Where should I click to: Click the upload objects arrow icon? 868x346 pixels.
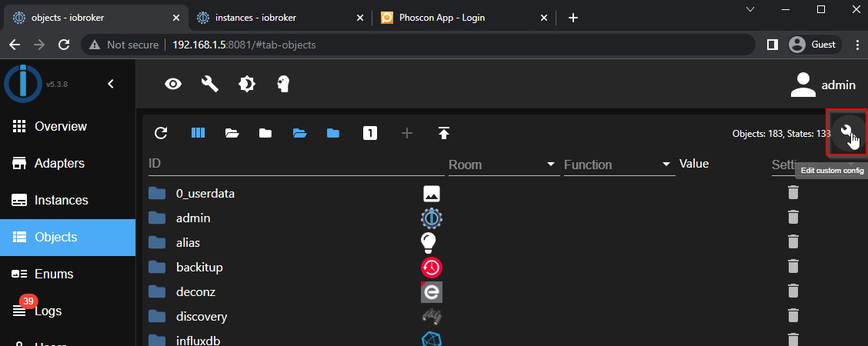coord(443,133)
